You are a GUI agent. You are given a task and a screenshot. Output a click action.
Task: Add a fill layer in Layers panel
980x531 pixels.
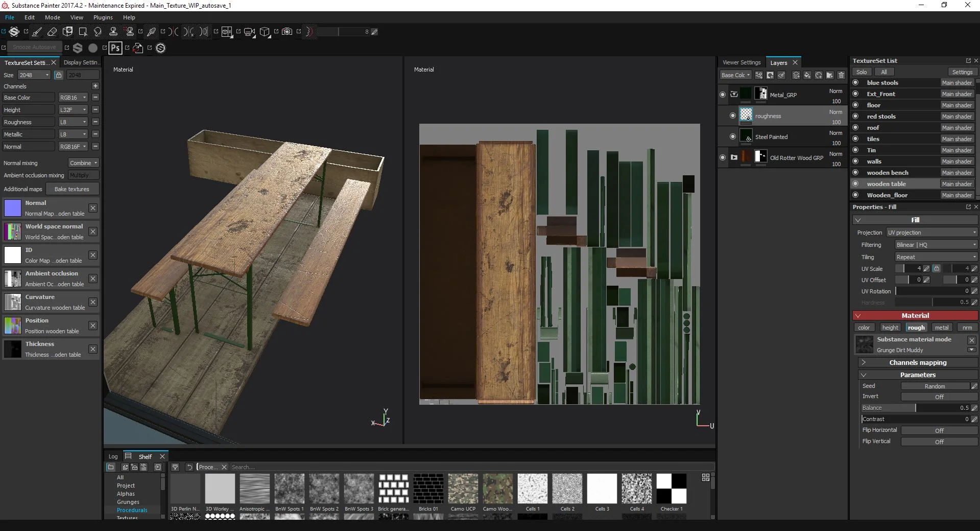tap(807, 75)
